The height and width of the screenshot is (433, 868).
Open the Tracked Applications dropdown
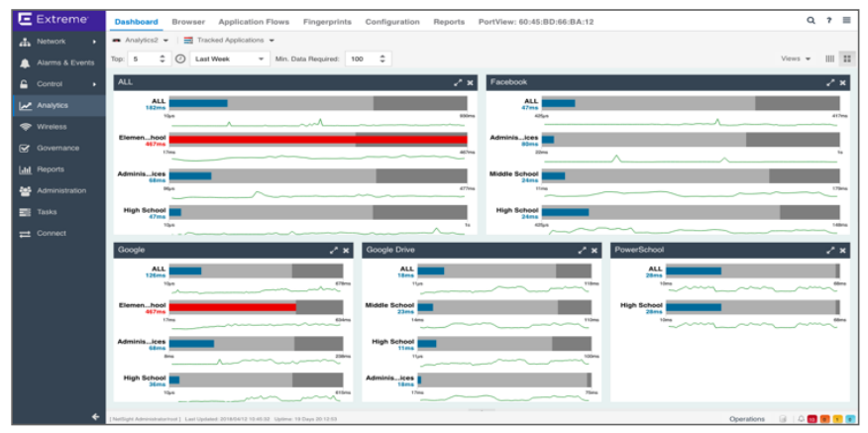click(229, 41)
